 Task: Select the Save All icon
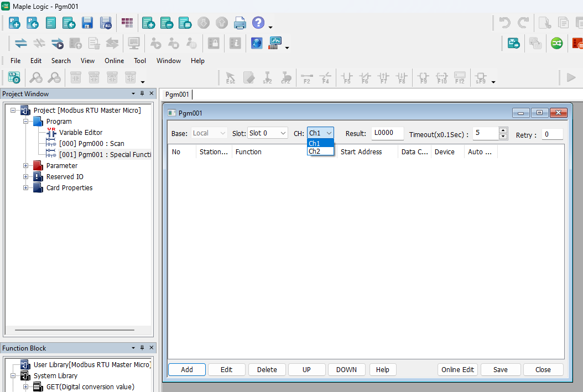coord(105,23)
